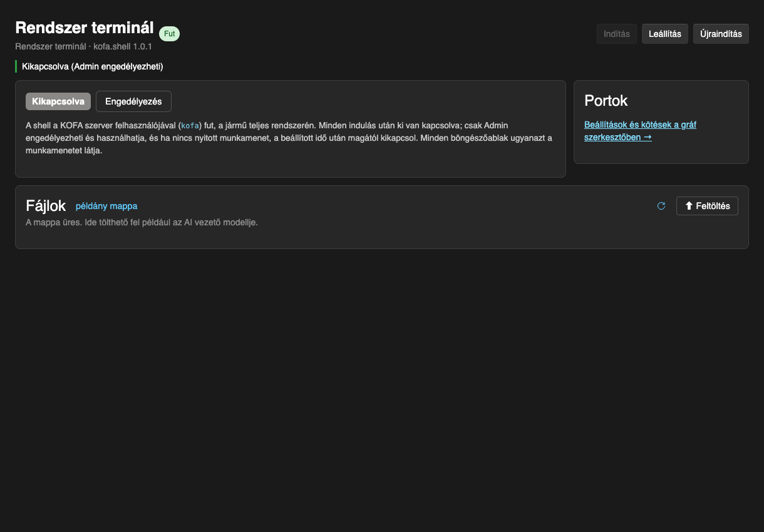Refresh the Fájlok file list
This screenshot has width=764, height=532.
pos(661,206)
